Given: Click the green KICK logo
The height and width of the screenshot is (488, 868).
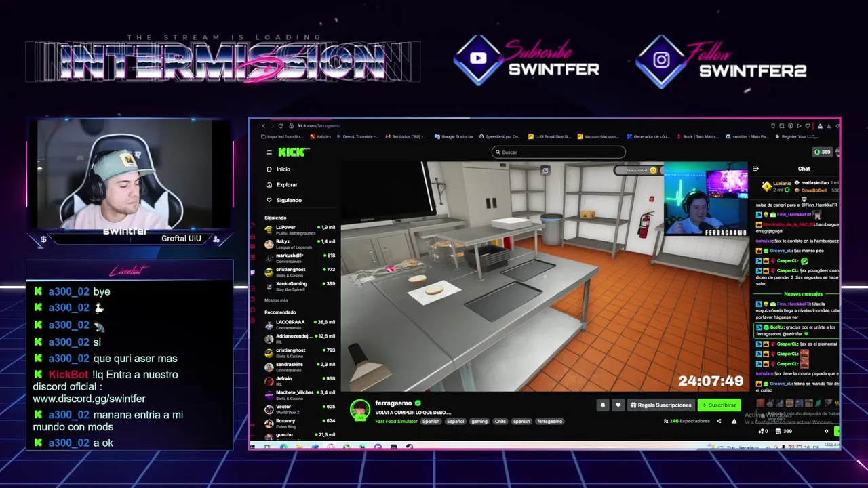Looking at the screenshot, I should click(294, 152).
